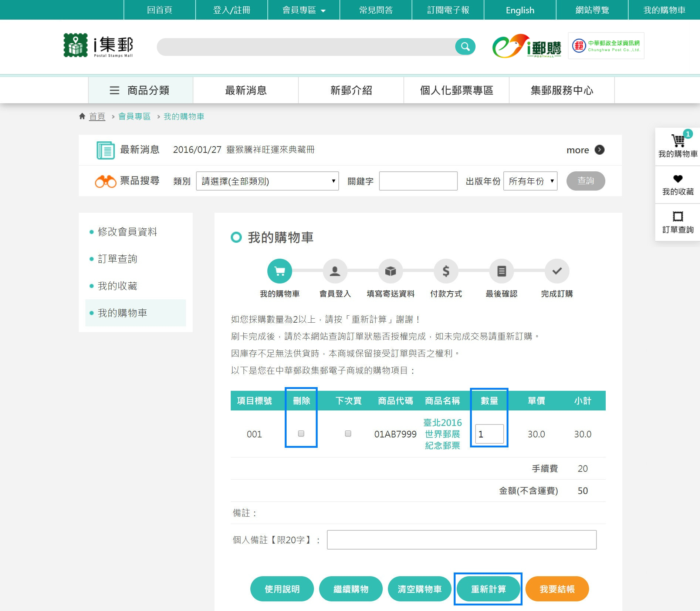Check the 刪除 checkbox for item 001

point(301,434)
